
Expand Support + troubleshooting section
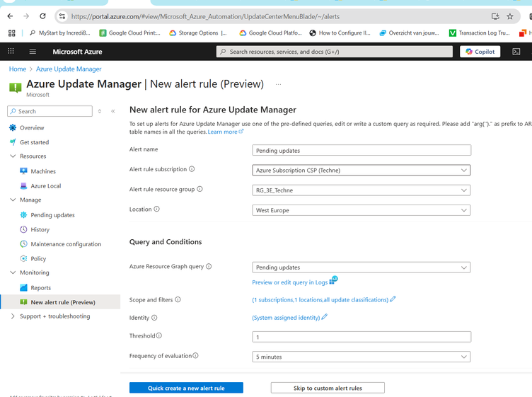click(13, 316)
